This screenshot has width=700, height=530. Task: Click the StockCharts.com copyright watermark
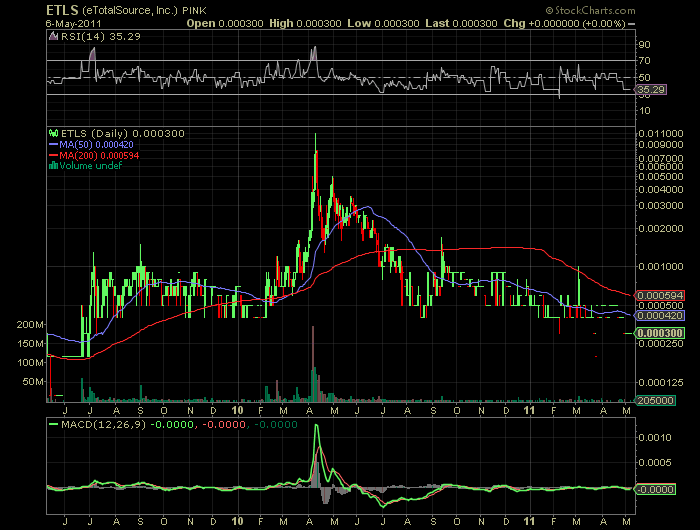point(638,8)
